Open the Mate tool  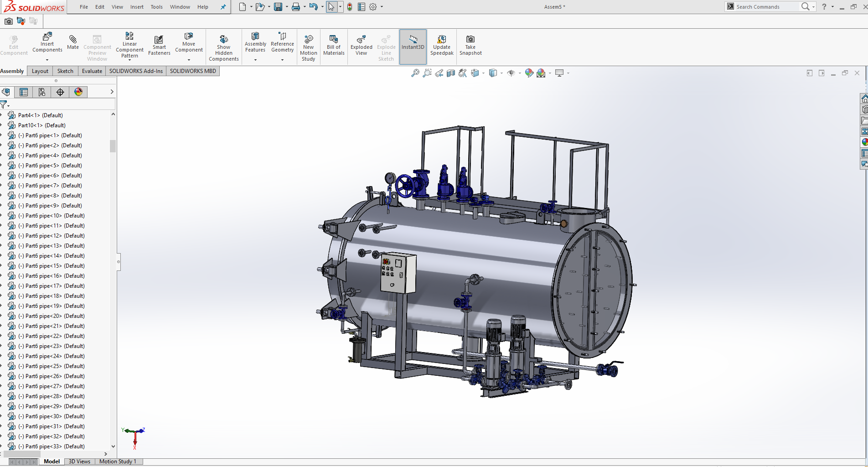pyautogui.click(x=72, y=42)
